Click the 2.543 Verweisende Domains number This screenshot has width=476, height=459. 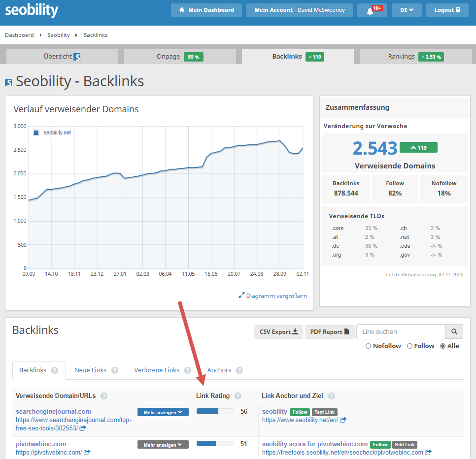click(374, 148)
